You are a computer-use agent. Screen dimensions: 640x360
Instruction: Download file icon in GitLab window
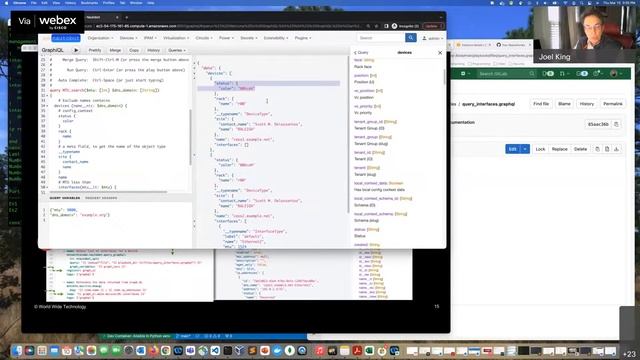click(x=616, y=149)
